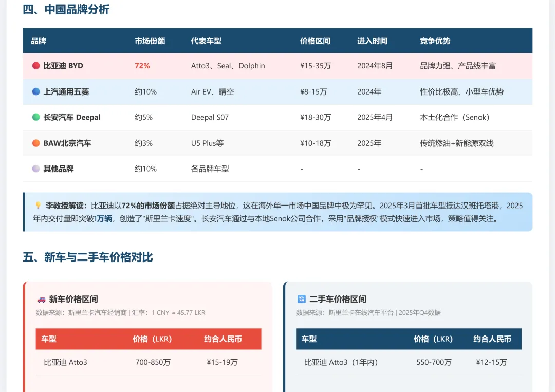This screenshot has width=555, height=392.
Task: Select 本土化合作（Senok）advantage text
Action: pyautogui.click(x=454, y=117)
